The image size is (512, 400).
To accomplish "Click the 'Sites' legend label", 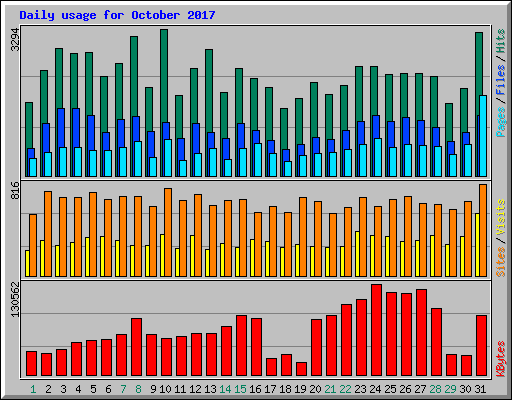I will coord(501,262).
